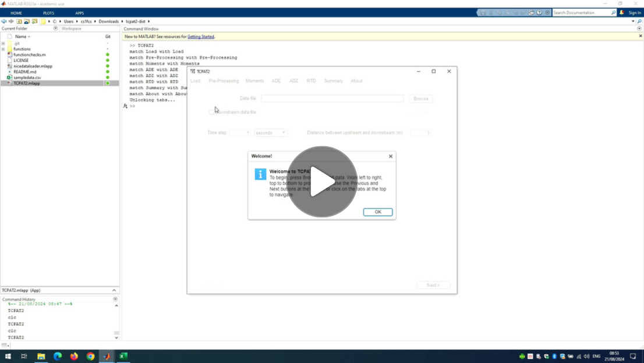Click the volume icon in system tray
Screen dimensions: 644x363
point(586,356)
